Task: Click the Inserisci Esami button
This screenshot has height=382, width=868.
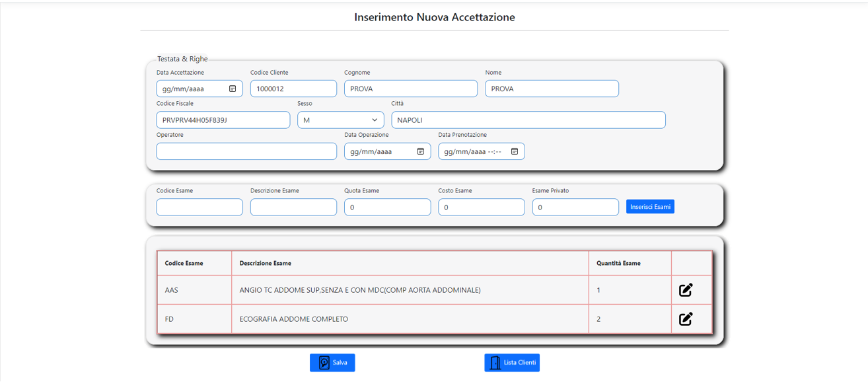Action: [650, 207]
